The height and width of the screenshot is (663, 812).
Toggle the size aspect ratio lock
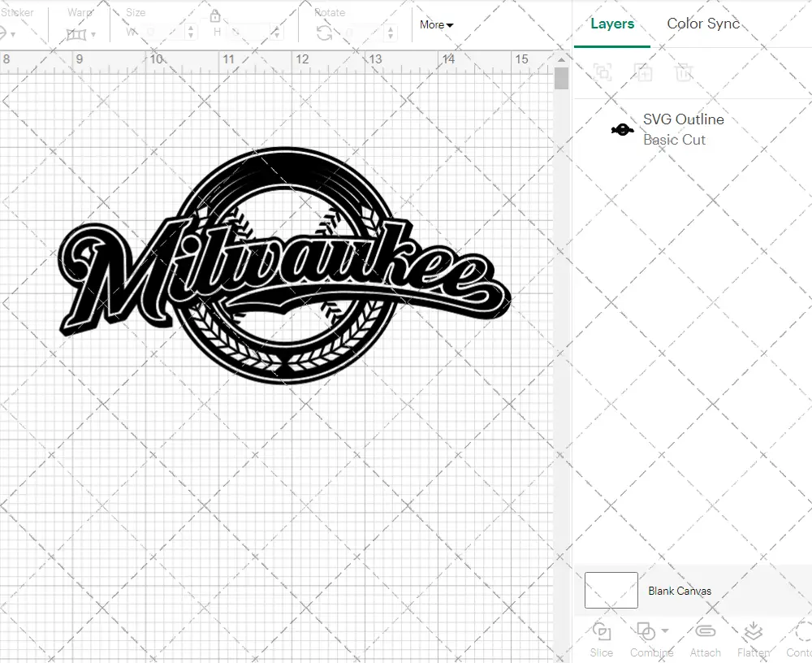tap(215, 16)
